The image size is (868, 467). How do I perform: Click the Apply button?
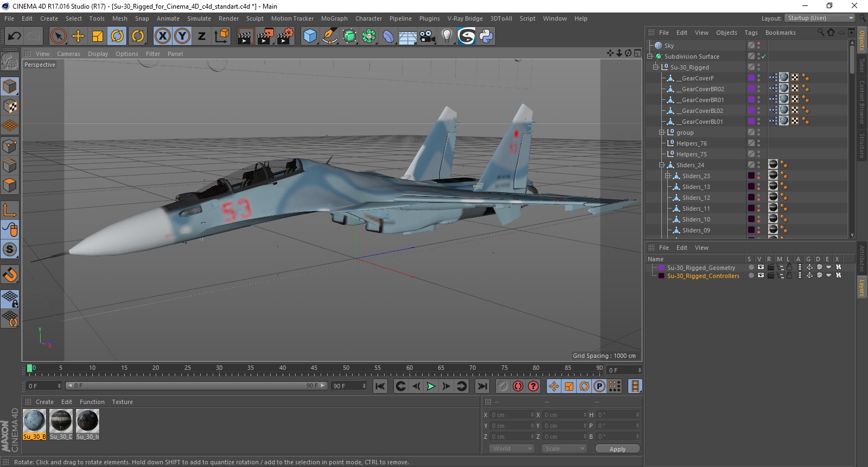617,449
